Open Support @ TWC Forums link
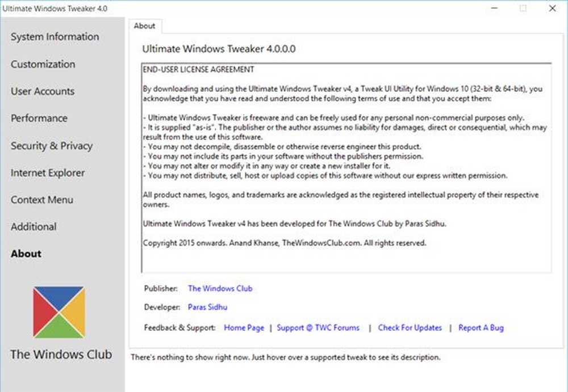The image size is (568, 392). pos(318,327)
